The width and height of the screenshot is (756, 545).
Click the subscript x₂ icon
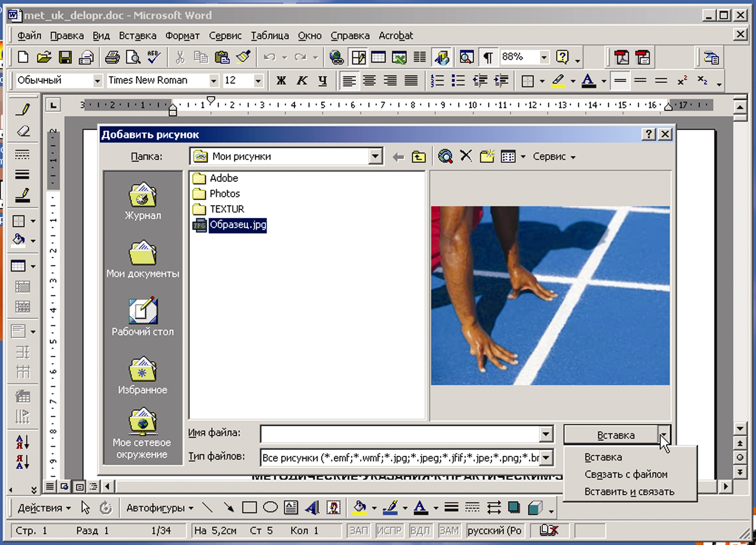coord(703,80)
